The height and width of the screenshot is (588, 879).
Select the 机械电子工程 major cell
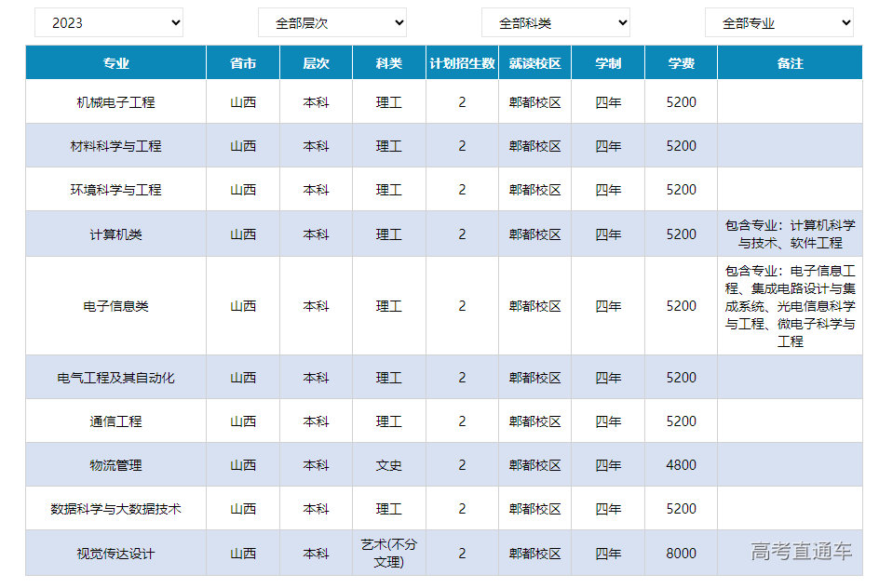[116, 102]
